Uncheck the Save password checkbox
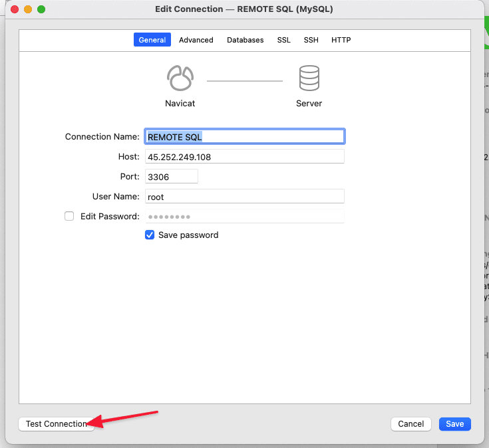 pyautogui.click(x=150, y=235)
